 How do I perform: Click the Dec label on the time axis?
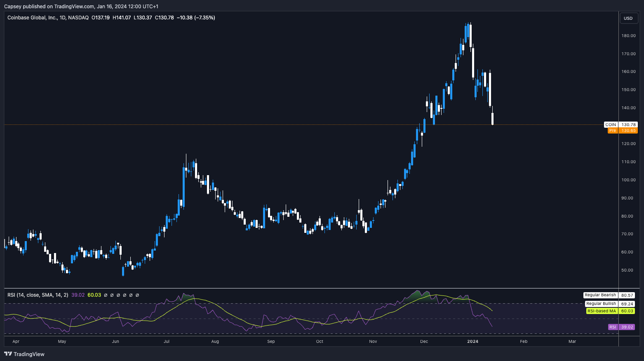click(x=424, y=342)
